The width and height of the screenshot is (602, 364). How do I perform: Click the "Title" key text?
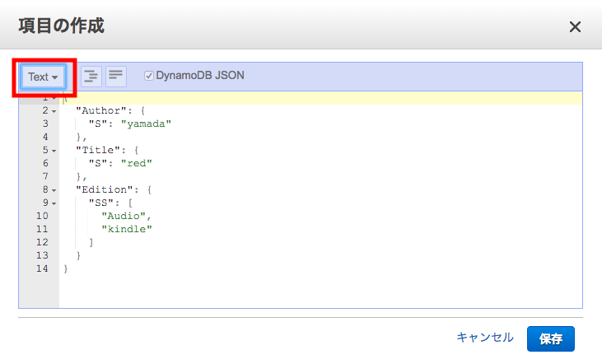click(98, 151)
